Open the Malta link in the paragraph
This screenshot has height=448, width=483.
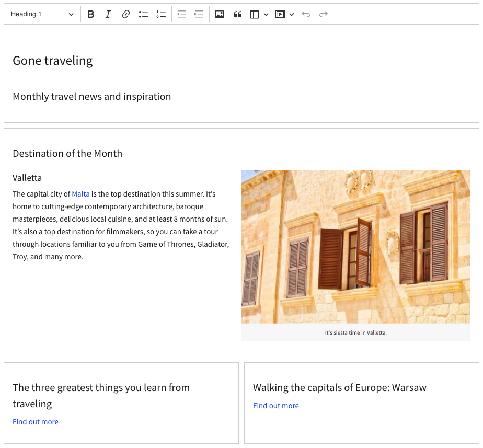pyautogui.click(x=80, y=194)
